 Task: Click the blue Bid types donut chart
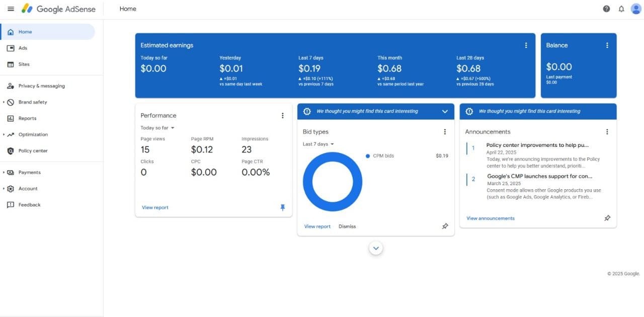point(333,182)
